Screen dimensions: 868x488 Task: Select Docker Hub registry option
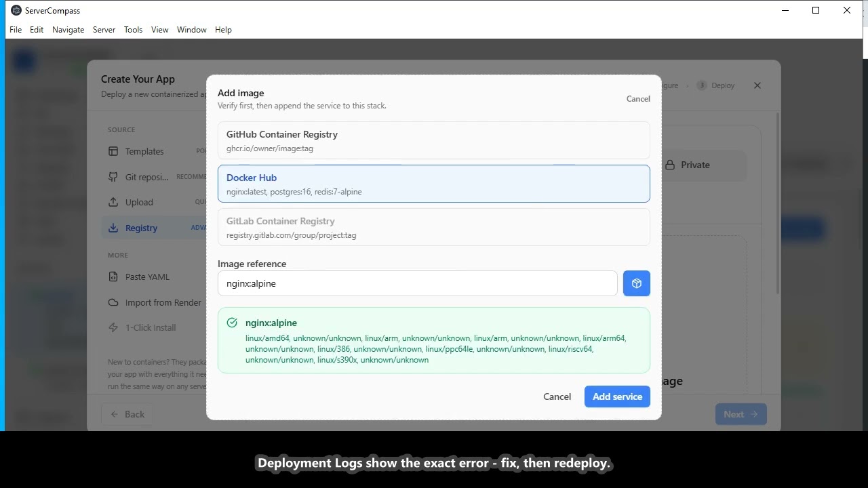pyautogui.click(x=434, y=184)
